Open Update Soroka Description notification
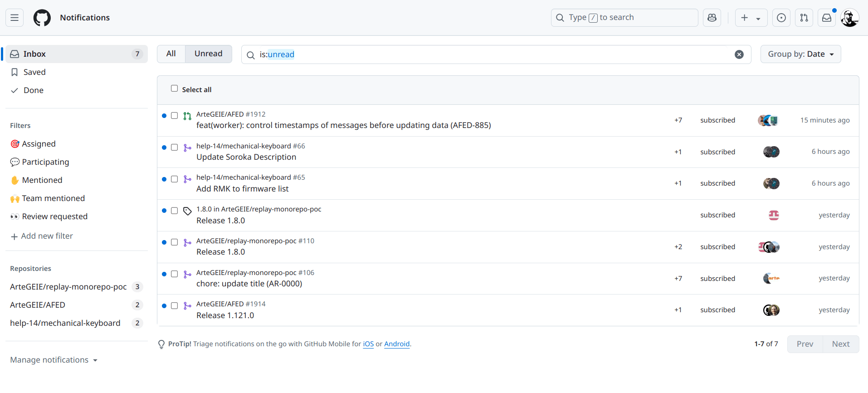The image size is (868, 393). click(246, 157)
